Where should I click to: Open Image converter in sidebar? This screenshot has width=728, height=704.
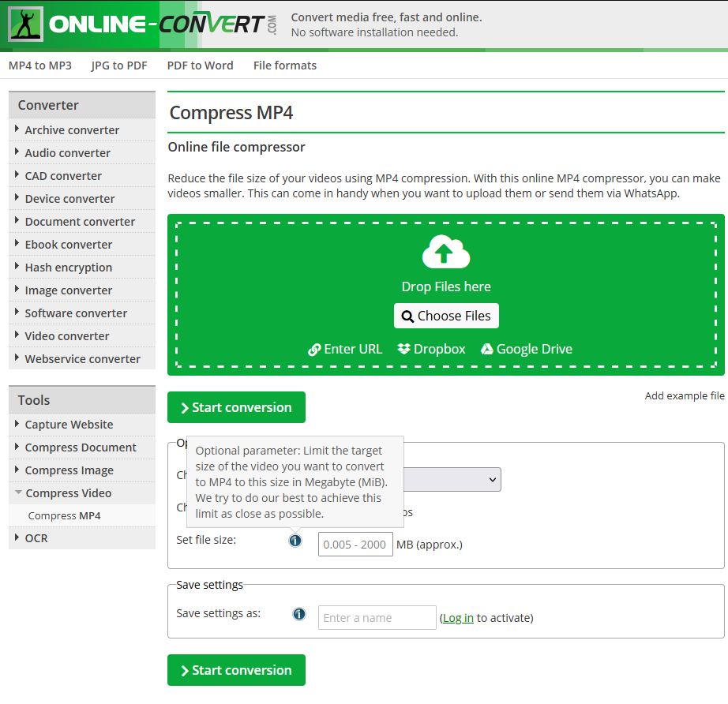point(69,290)
